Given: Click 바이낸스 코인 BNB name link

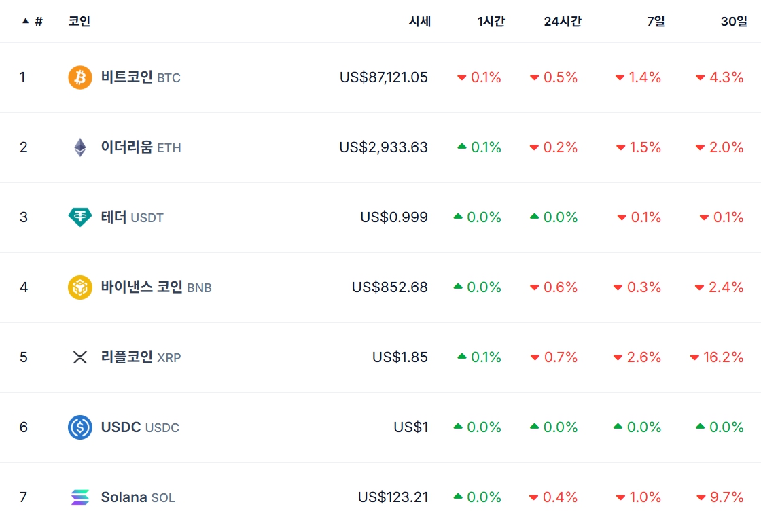Looking at the screenshot, I should [x=156, y=287].
